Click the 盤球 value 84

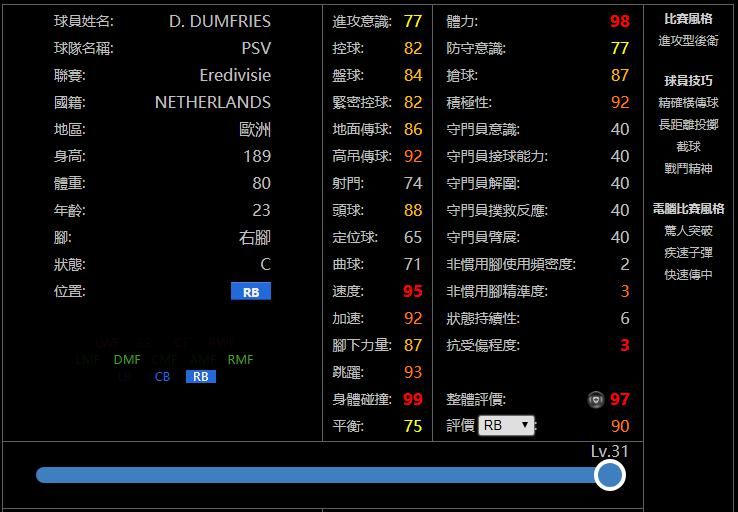413,75
